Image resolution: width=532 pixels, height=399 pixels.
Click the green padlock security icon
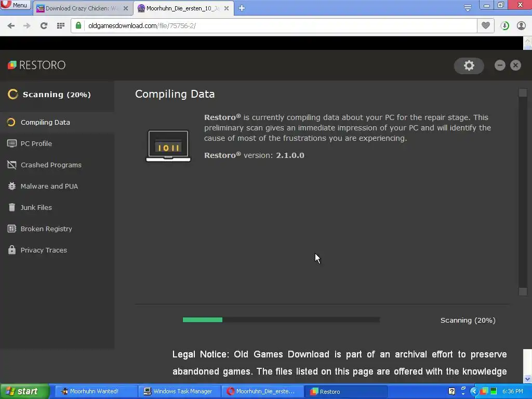point(78,25)
